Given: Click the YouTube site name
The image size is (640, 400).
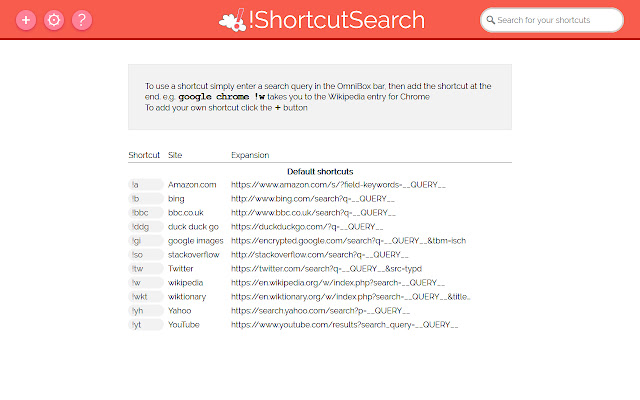Looking at the screenshot, I should click(x=184, y=325).
